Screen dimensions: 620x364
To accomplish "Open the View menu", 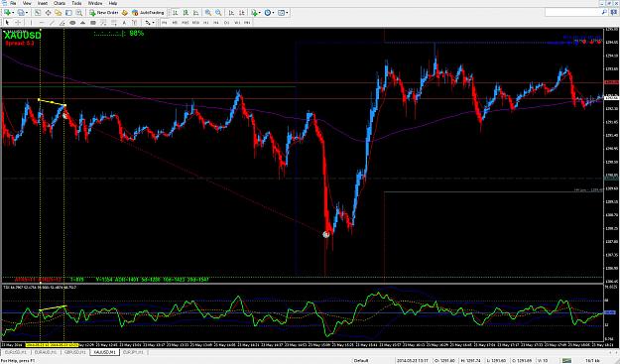I will point(27,3).
